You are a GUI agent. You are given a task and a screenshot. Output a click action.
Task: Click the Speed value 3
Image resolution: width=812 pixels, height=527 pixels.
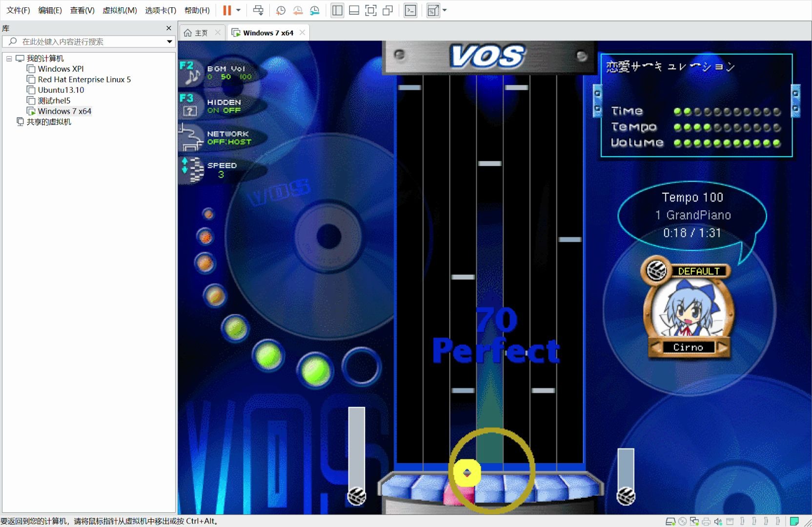click(221, 175)
